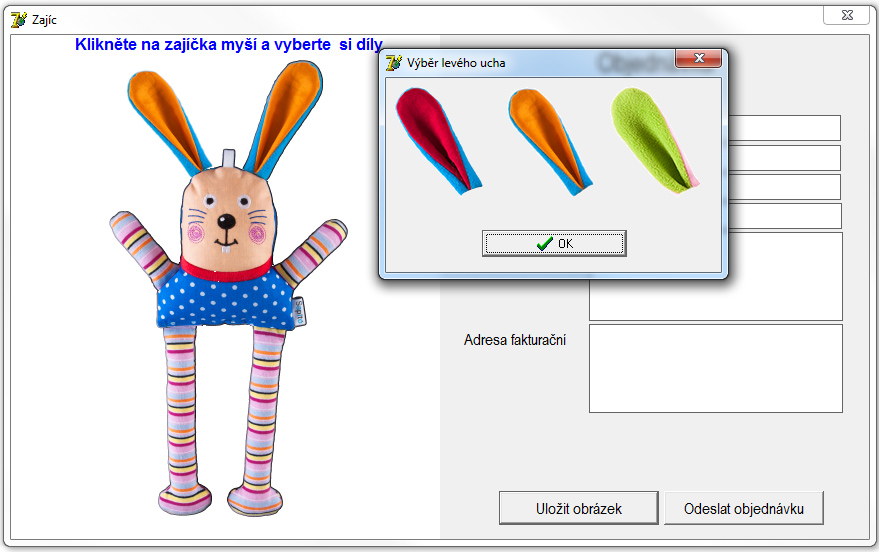
Task: Open the Zajíc window system menu icon
Action: [18, 18]
